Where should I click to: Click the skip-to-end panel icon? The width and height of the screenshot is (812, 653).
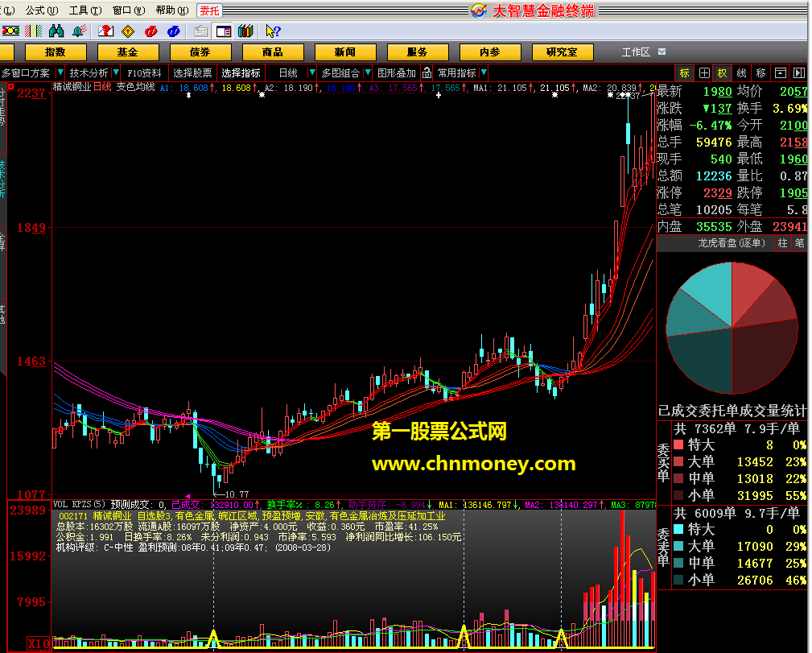point(799,73)
